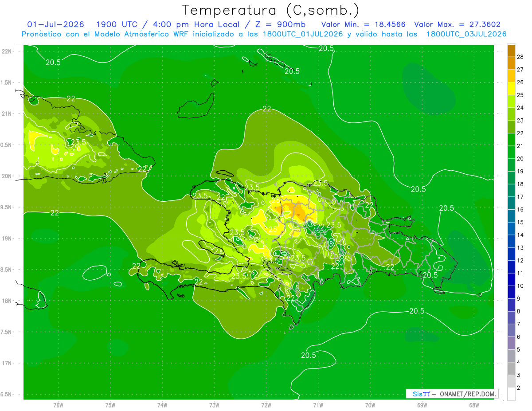Click the "73W" longitude axis label
Viewport: 532px width, 411px height.
tap(214, 405)
